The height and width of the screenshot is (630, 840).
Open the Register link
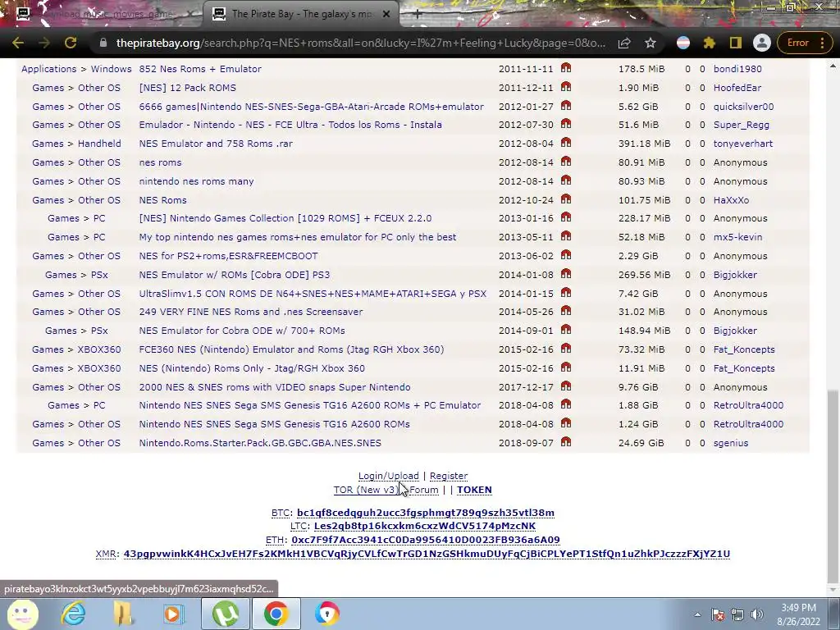tap(449, 476)
